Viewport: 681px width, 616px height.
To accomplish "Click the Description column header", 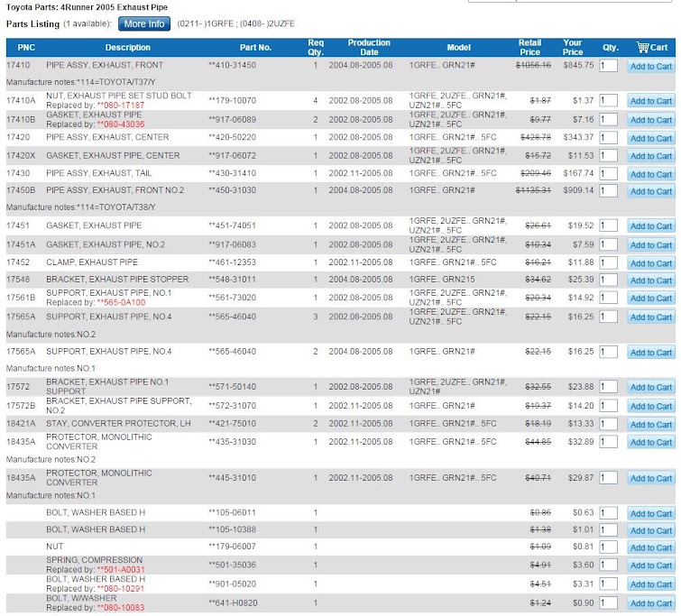I will tap(128, 48).
